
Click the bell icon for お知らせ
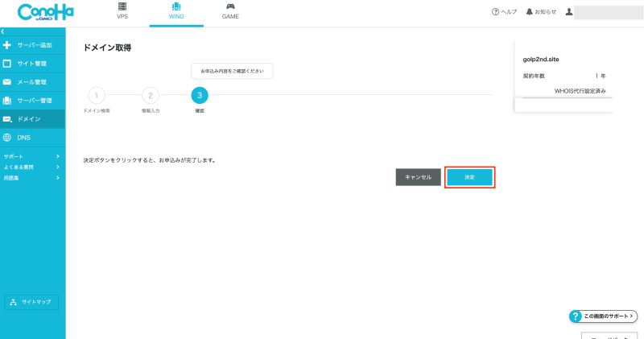click(x=529, y=12)
